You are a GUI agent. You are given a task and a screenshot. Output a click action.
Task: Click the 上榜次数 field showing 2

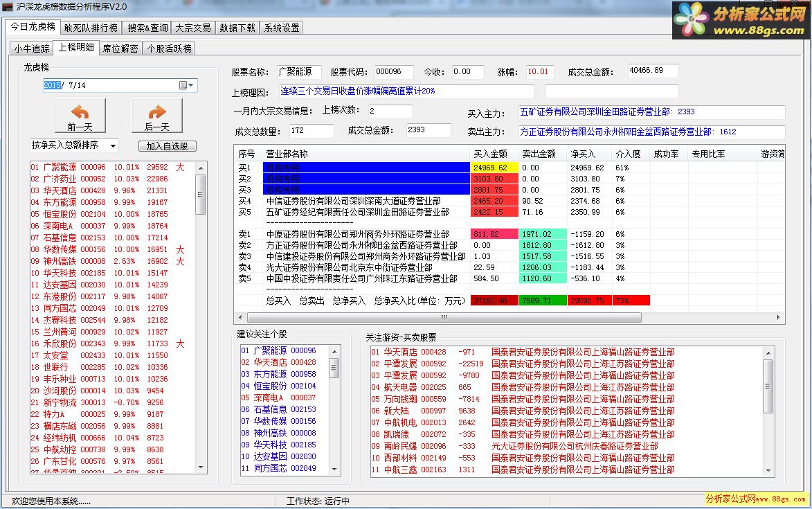coord(390,111)
